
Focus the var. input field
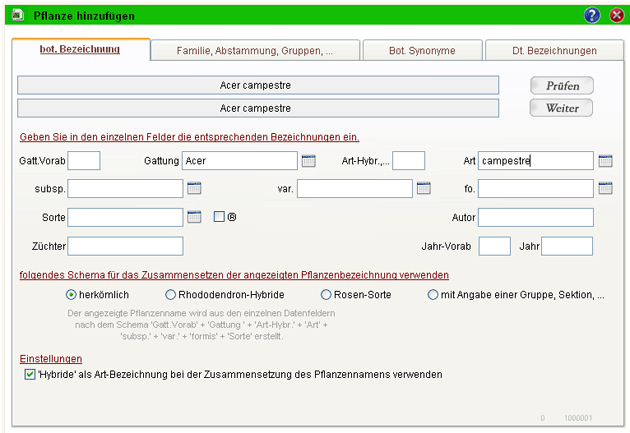[355, 188]
